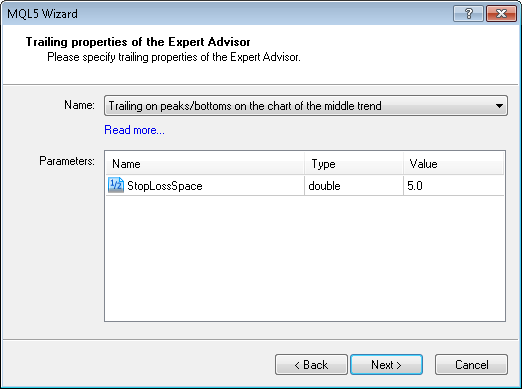Click the 'Parameters:' label

[67, 161]
